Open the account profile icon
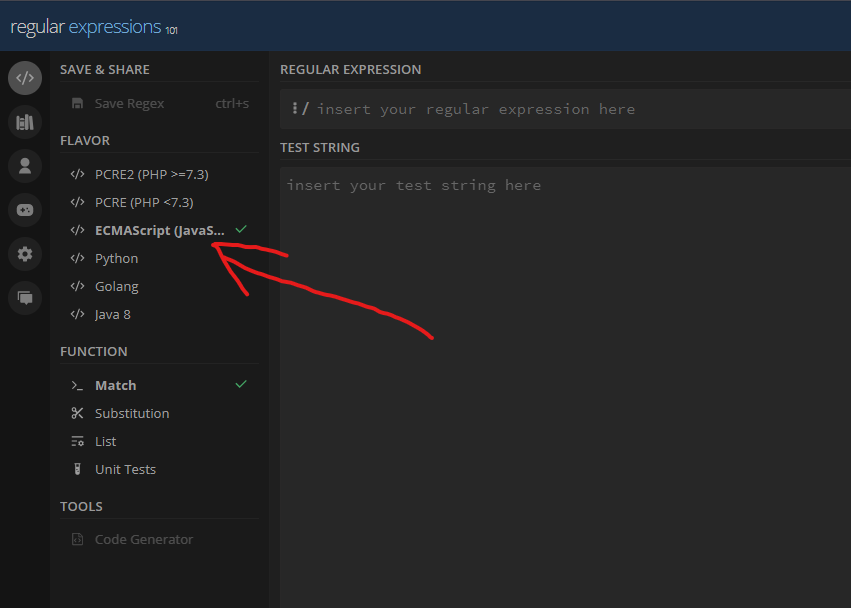The height and width of the screenshot is (608, 851). pos(25,166)
